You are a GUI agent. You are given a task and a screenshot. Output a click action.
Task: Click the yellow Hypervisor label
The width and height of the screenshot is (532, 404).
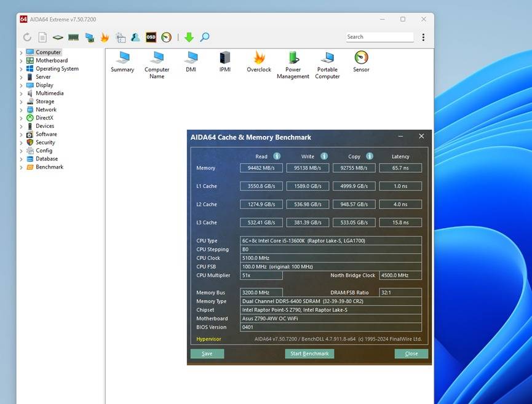pyautogui.click(x=208, y=339)
